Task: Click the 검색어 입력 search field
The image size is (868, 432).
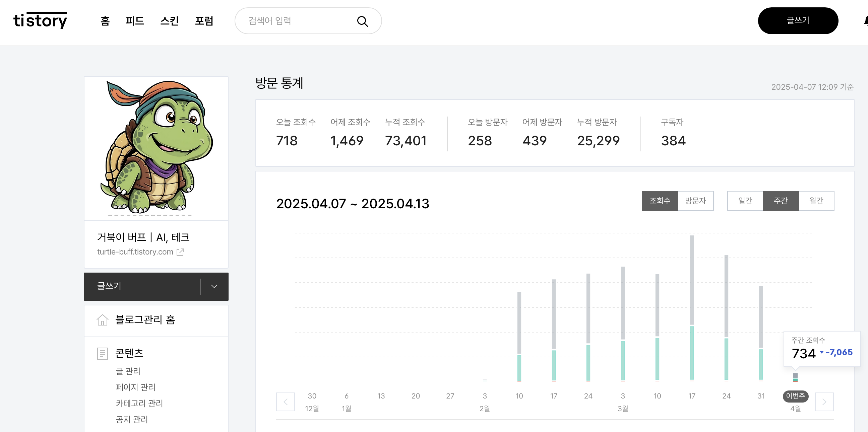Action: click(x=297, y=21)
